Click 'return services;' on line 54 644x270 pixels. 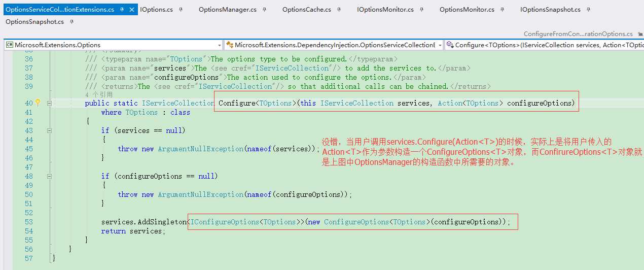(x=133, y=231)
